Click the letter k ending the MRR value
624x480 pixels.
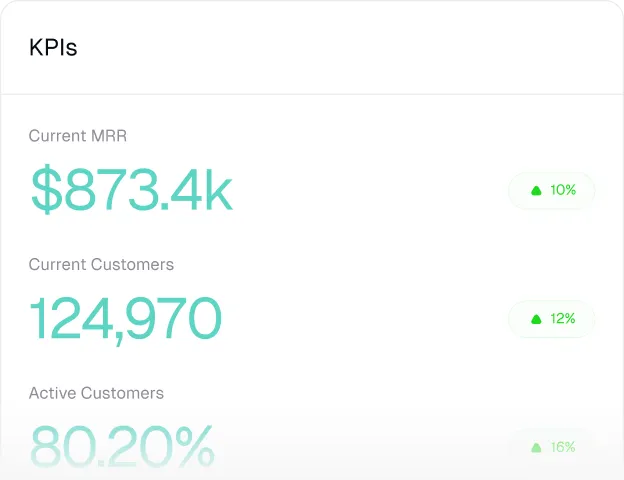coord(219,190)
